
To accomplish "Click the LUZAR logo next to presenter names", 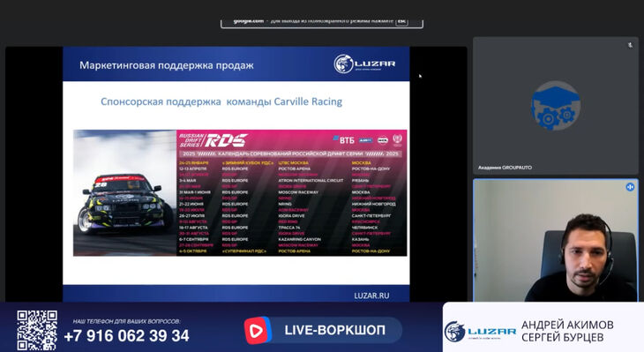I will point(480,331).
